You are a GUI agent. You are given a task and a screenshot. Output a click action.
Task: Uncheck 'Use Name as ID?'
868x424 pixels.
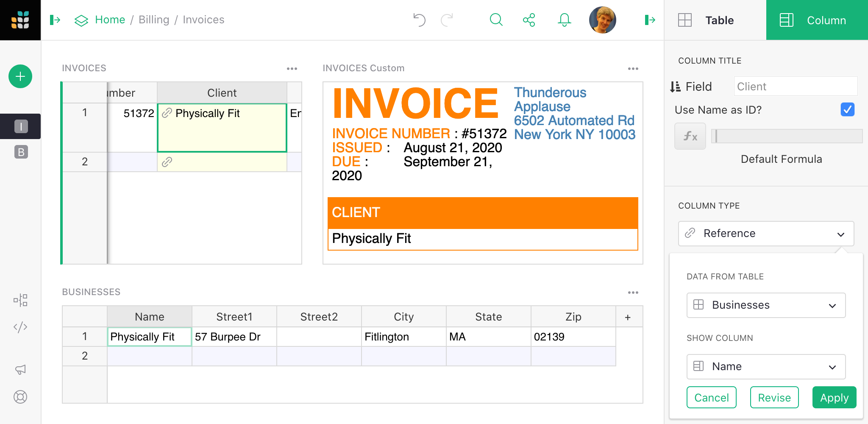pyautogui.click(x=847, y=110)
